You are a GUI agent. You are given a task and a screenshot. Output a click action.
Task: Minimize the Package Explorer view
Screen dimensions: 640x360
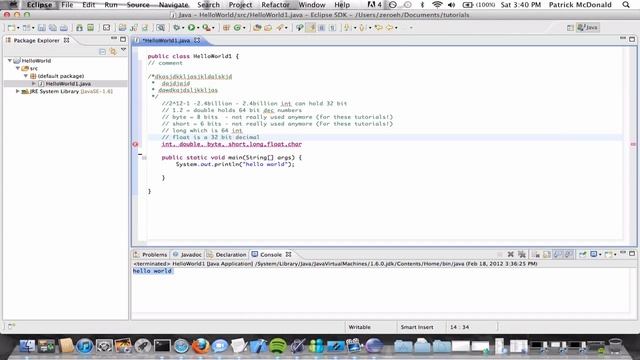[x=114, y=39]
